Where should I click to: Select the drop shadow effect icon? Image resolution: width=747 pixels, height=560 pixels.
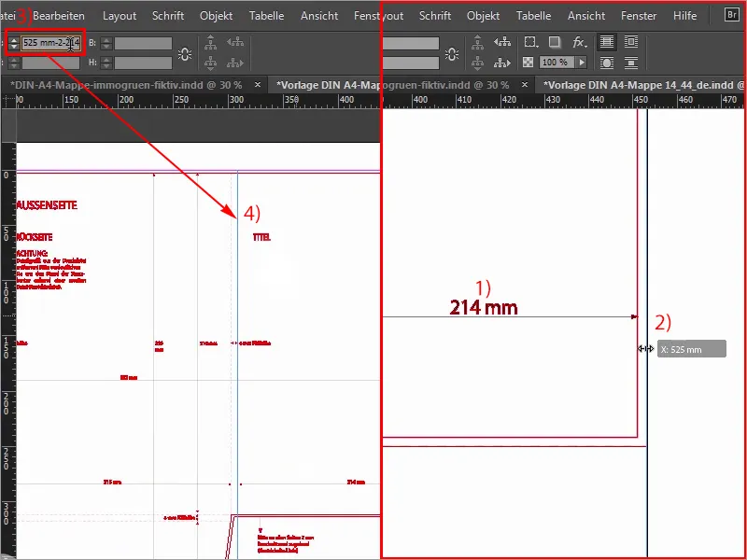(x=555, y=43)
